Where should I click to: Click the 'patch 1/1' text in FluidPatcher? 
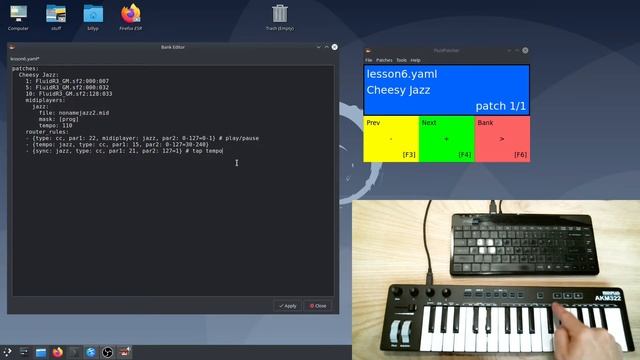pyautogui.click(x=501, y=106)
